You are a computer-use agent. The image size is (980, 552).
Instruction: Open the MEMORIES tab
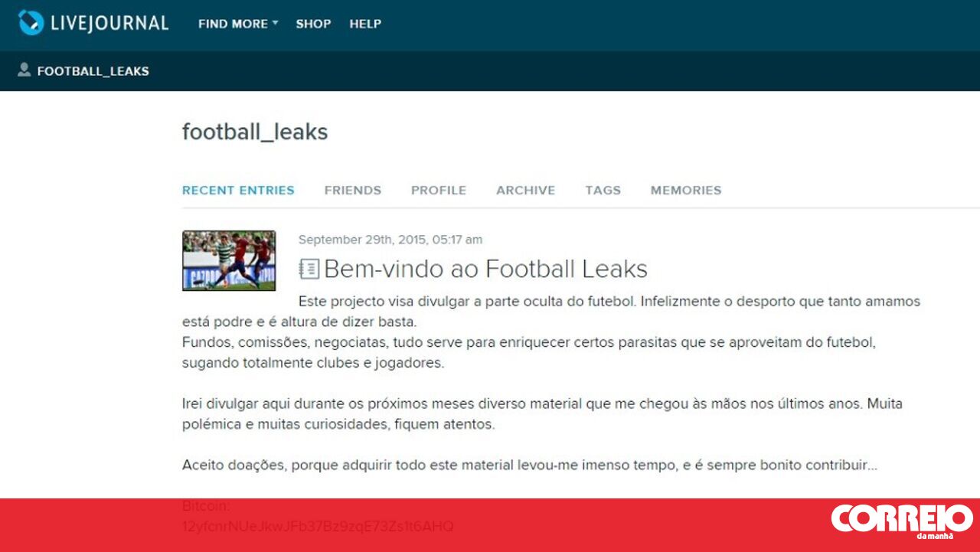686,190
